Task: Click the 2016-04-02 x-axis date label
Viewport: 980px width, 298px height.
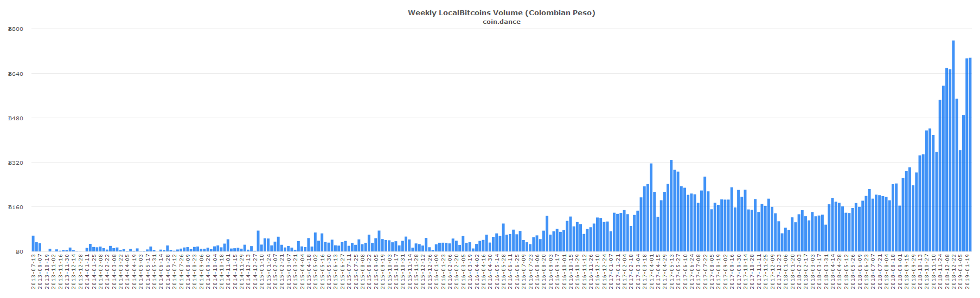Action: [477, 271]
